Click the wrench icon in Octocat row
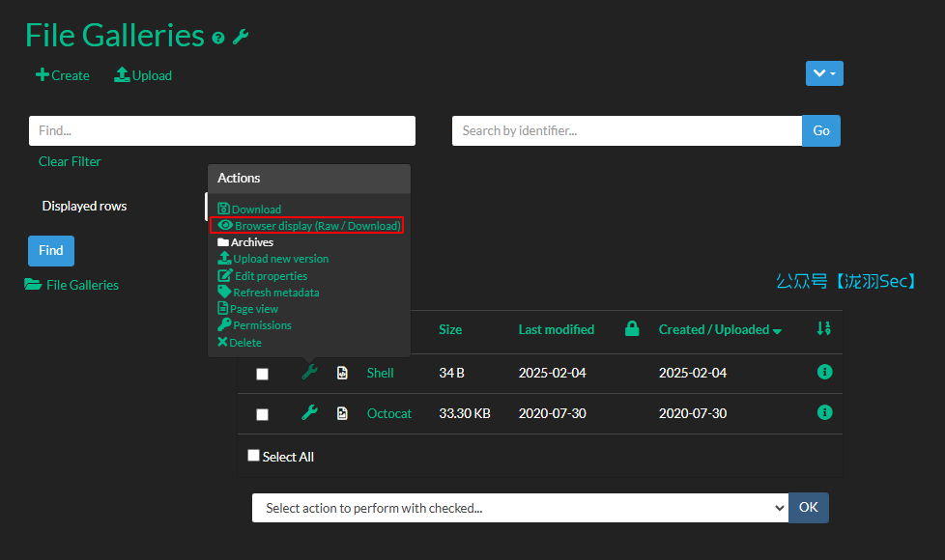Screen dimensions: 945x560 pos(309,413)
